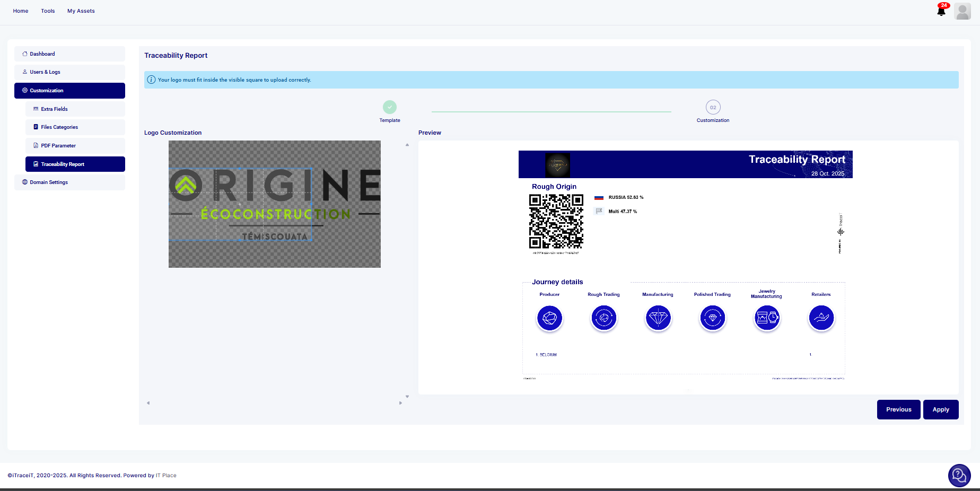The image size is (980, 491).
Task: Click the Producer journey step icon
Action: pyautogui.click(x=549, y=318)
